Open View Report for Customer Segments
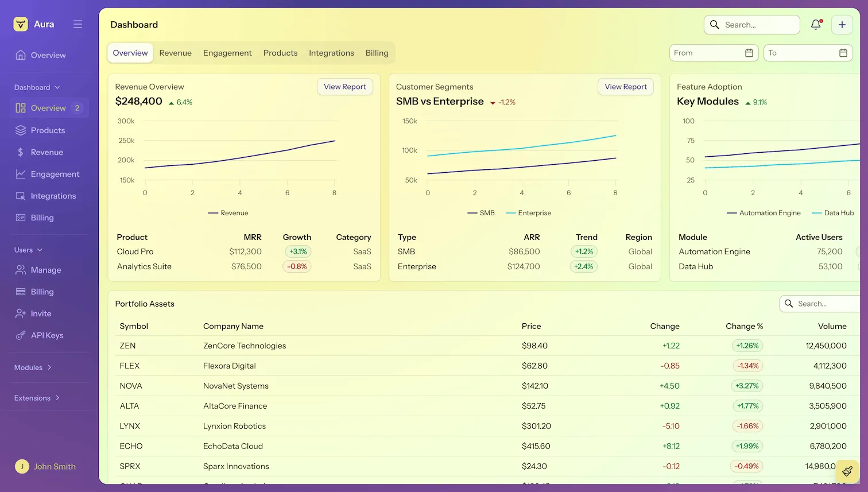The height and width of the screenshot is (492, 868). tap(626, 87)
